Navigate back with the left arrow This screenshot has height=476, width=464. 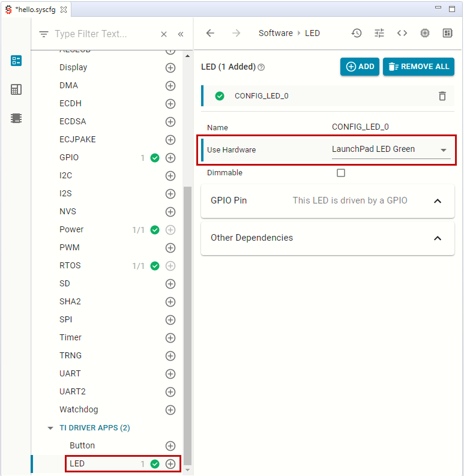pyautogui.click(x=210, y=33)
